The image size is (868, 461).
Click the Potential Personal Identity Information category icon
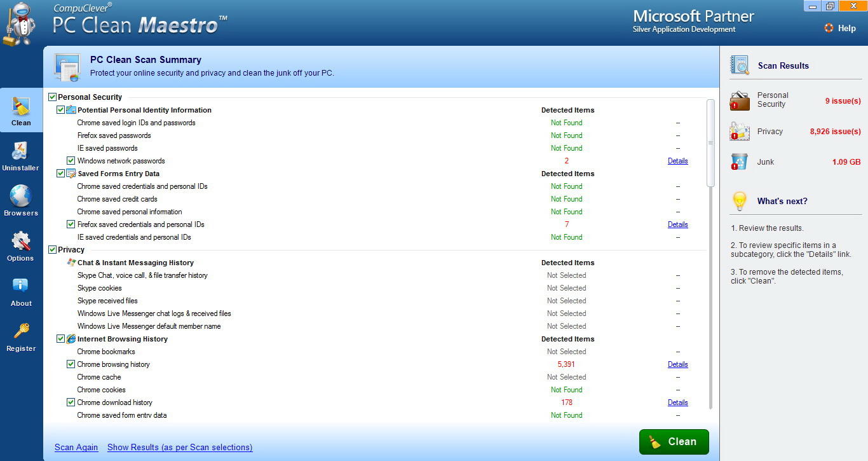71,110
